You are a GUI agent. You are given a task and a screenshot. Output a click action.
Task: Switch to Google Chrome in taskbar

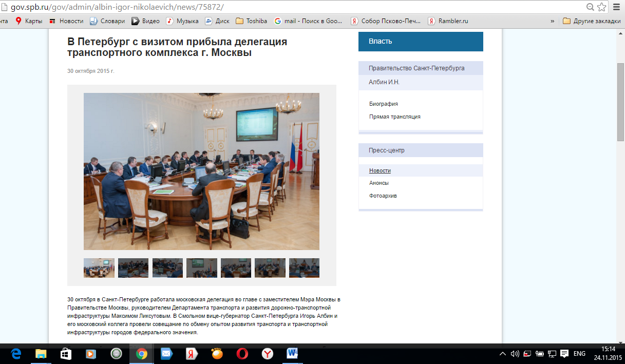click(142, 354)
